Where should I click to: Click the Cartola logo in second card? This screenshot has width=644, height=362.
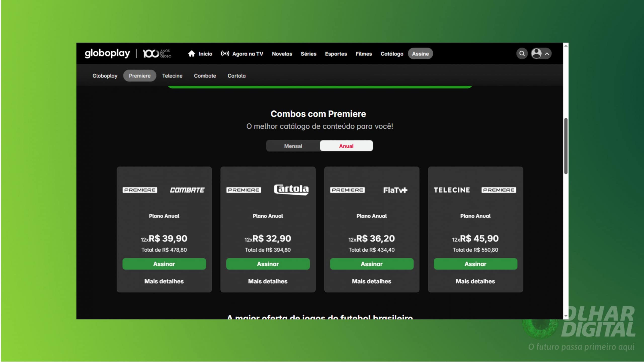pyautogui.click(x=291, y=190)
